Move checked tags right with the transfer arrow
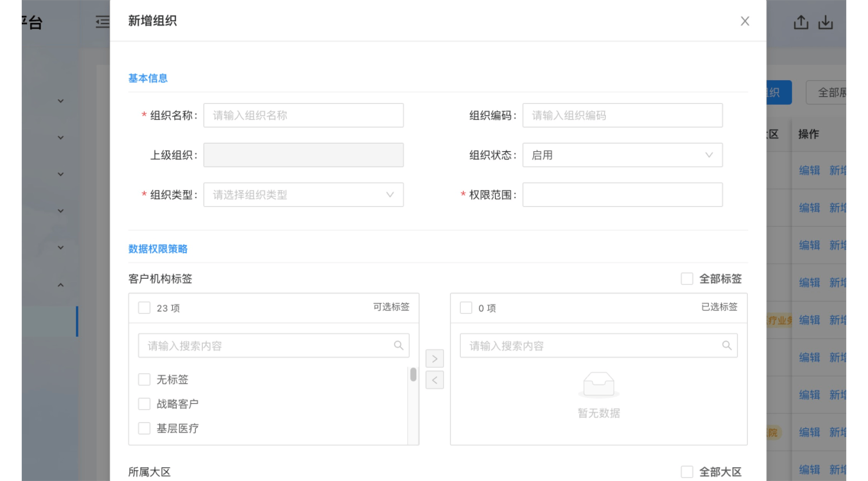Viewport: 868px width, 481px height. [435, 358]
